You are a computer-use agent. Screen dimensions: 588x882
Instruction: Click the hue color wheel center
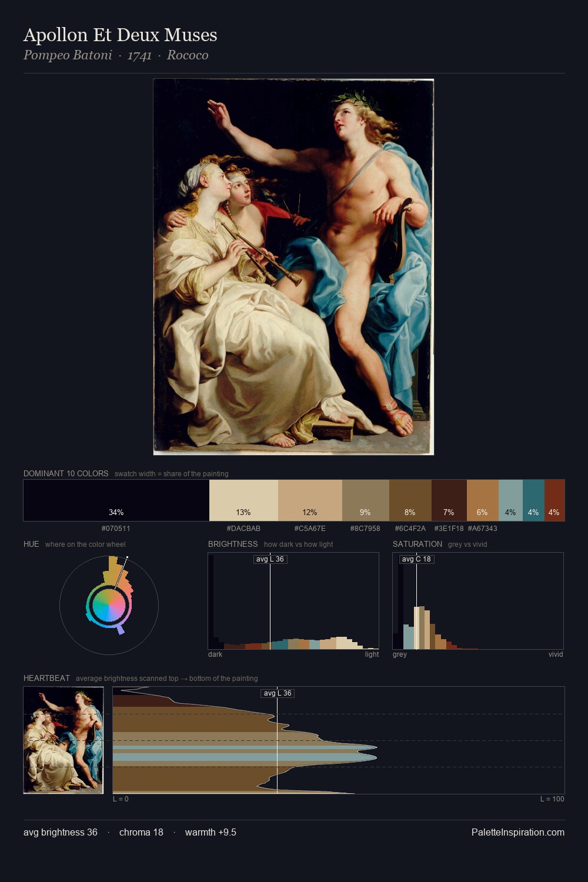click(109, 605)
